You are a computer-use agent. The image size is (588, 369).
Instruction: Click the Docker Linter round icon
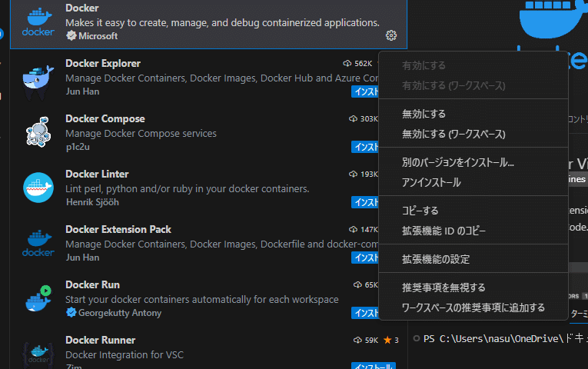[x=38, y=188]
